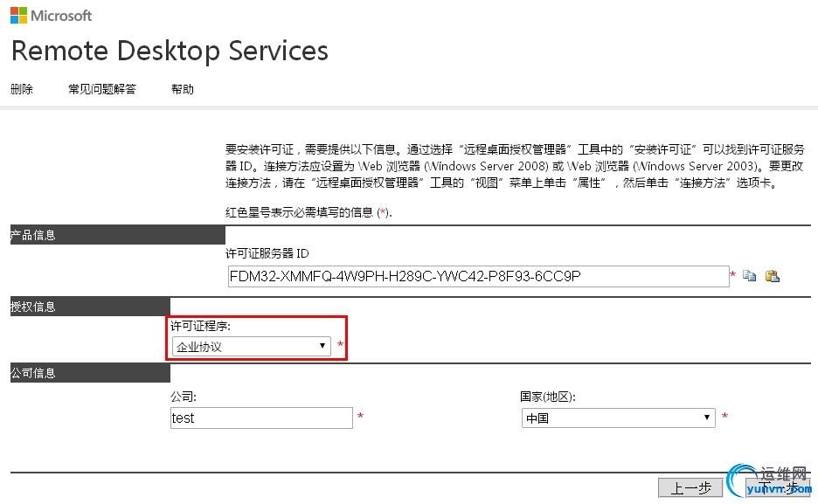Click the paste icon next to server ID
The height and width of the screenshot is (504, 818).
[x=772, y=276]
